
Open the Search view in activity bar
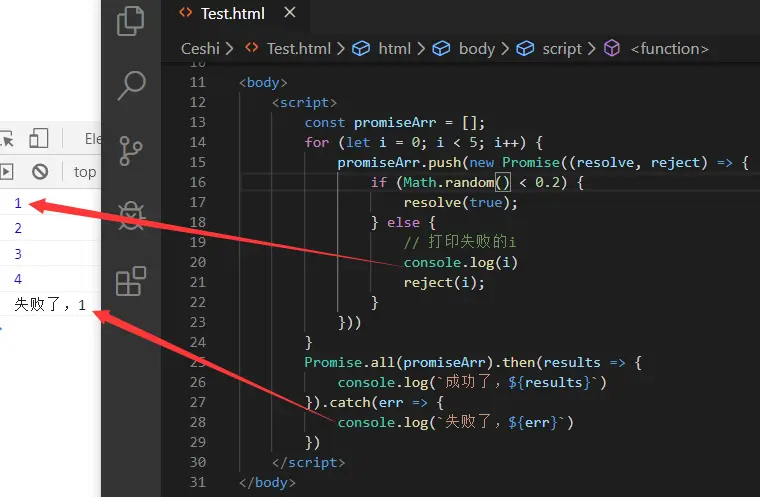point(131,86)
